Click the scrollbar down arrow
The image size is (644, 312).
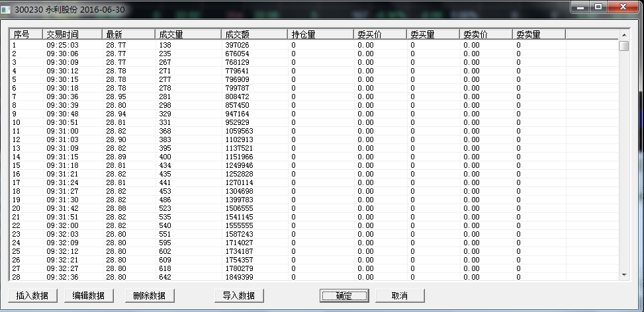[x=624, y=275]
